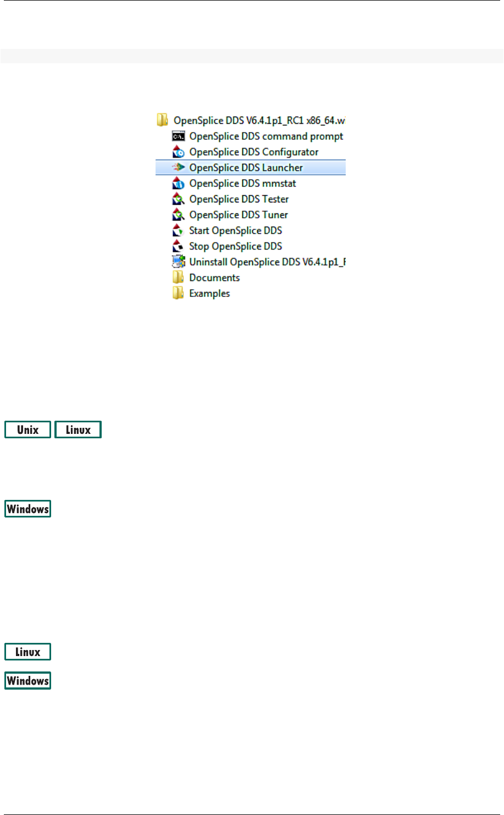Open OpenSplice DDS command prompt entry

266,136
